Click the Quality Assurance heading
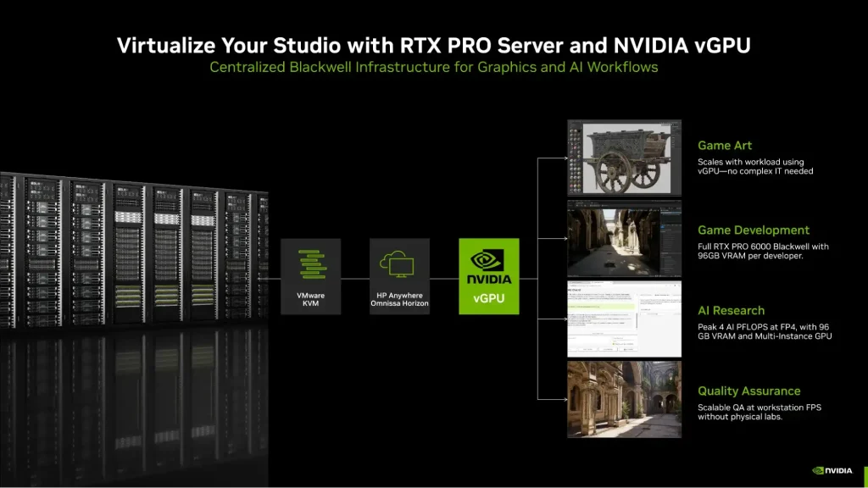This screenshot has height=488, width=868. 748,391
